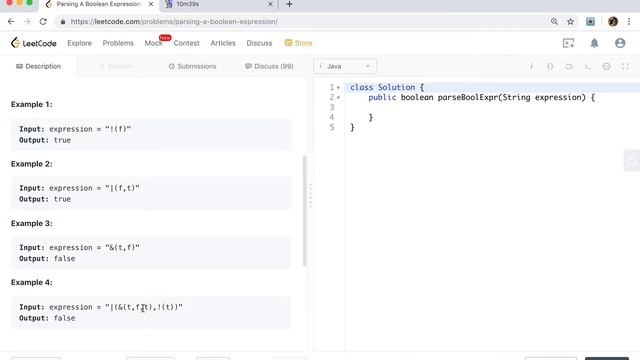Open the notifications bell
Viewport: 640px width, 360px height.
tap(594, 43)
